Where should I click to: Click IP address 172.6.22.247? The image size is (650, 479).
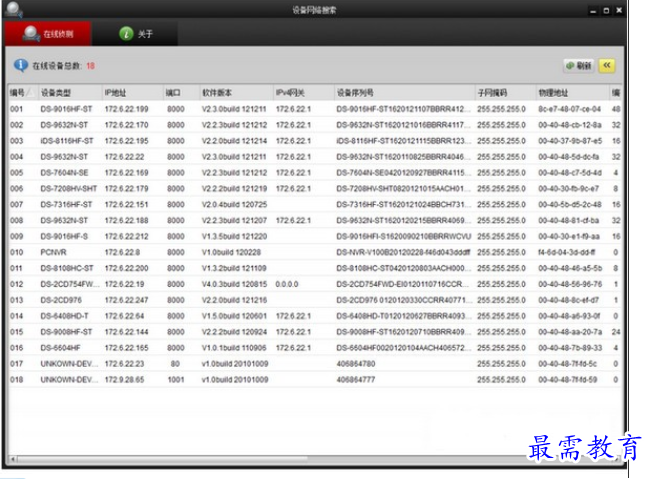point(126,300)
